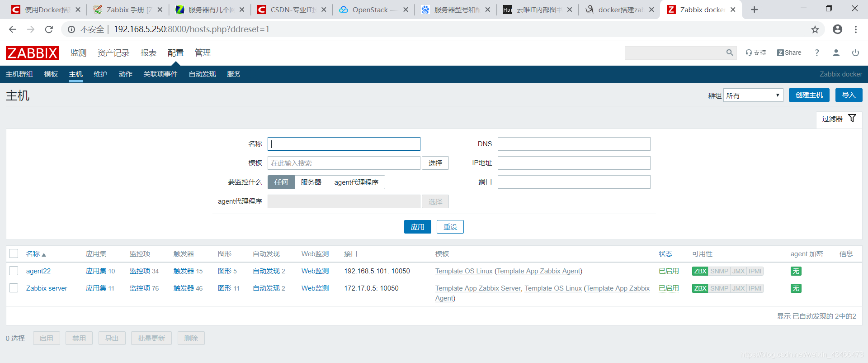868x363 pixels.
Task: Click the ZABBIX logo
Action: [33, 53]
